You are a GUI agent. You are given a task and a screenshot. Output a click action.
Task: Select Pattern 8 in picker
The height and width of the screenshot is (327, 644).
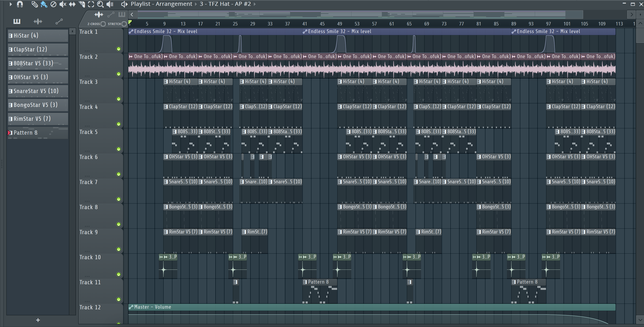[x=38, y=133]
